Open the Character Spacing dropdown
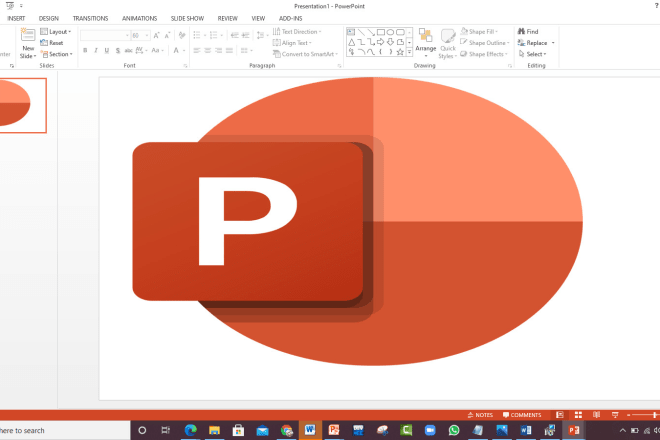 pyautogui.click(x=141, y=51)
